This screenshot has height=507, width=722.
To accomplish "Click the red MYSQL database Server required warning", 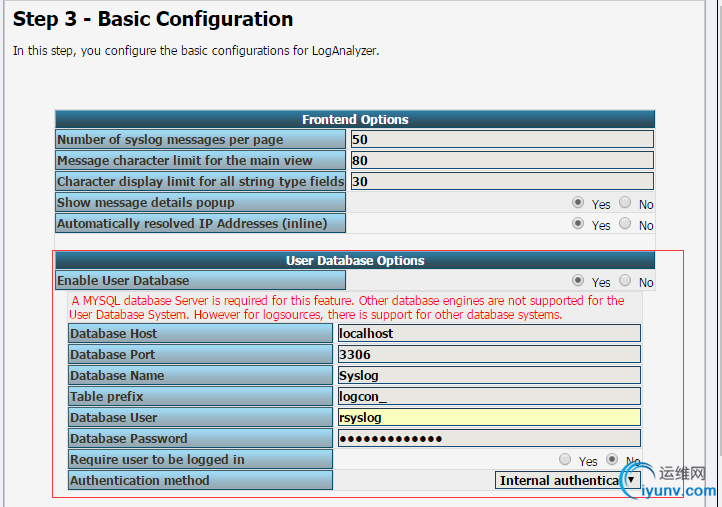I will (x=347, y=308).
